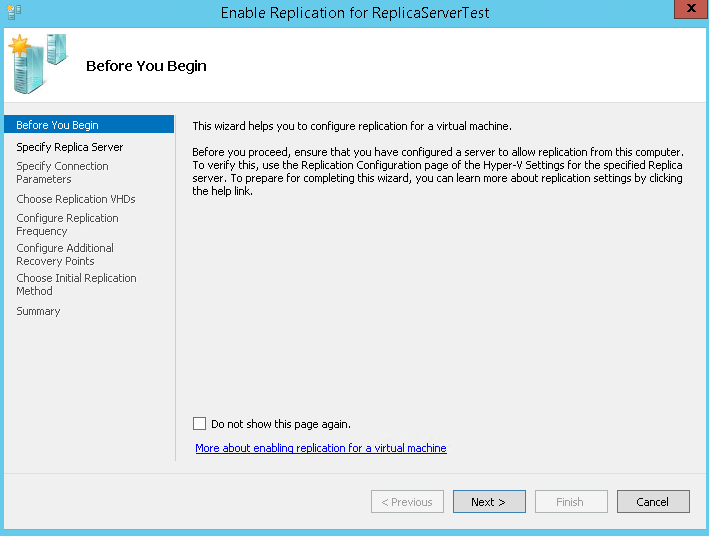
Task: Click the sentence 'This wizard helps you to configure replication'
Action: (x=352, y=126)
